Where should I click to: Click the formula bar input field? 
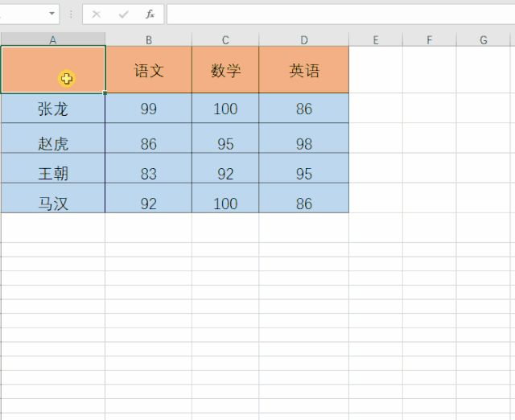coord(338,14)
